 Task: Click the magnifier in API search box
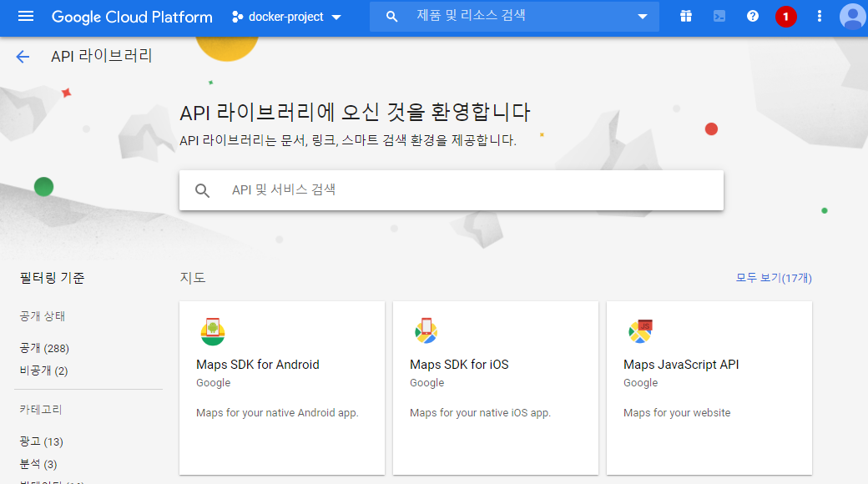[x=202, y=190]
